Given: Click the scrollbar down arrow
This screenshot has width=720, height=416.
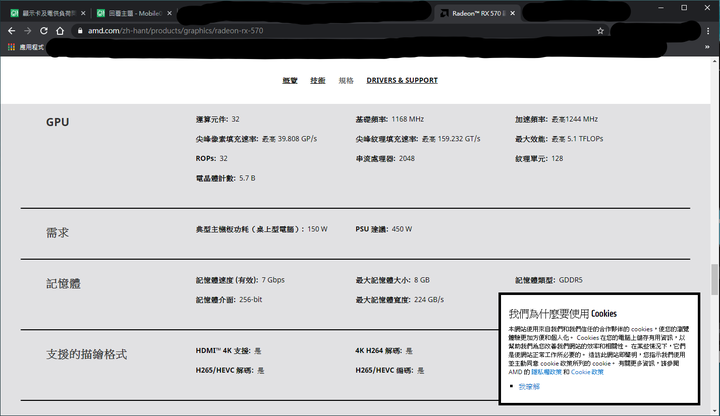Looking at the screenshot, I should click(x=714, y=411).
